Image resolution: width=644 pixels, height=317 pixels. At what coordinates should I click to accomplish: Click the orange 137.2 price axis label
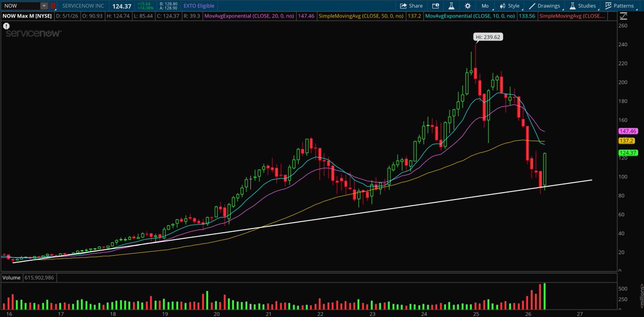point(626,140)
